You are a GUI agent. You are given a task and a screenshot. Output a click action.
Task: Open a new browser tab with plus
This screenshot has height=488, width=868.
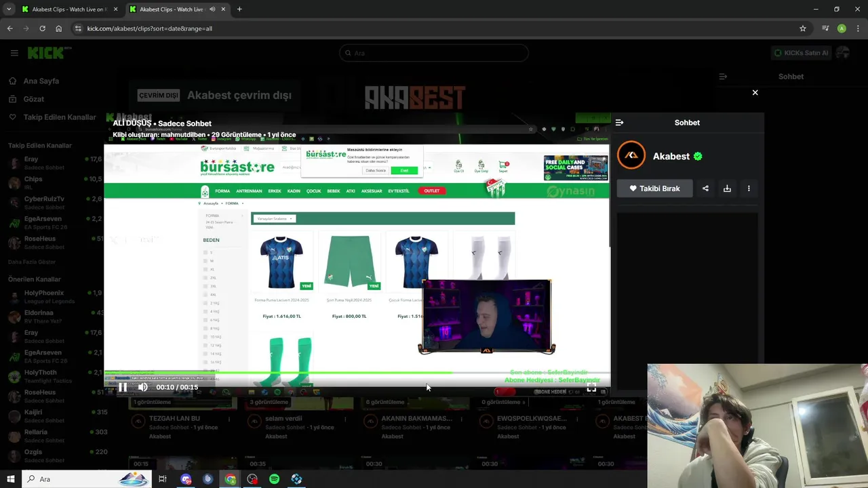239,9
